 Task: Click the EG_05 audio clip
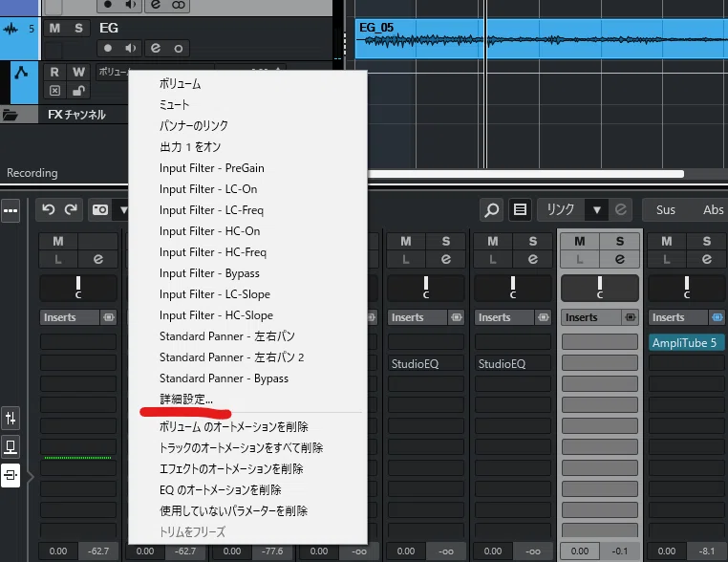[542, 39]
